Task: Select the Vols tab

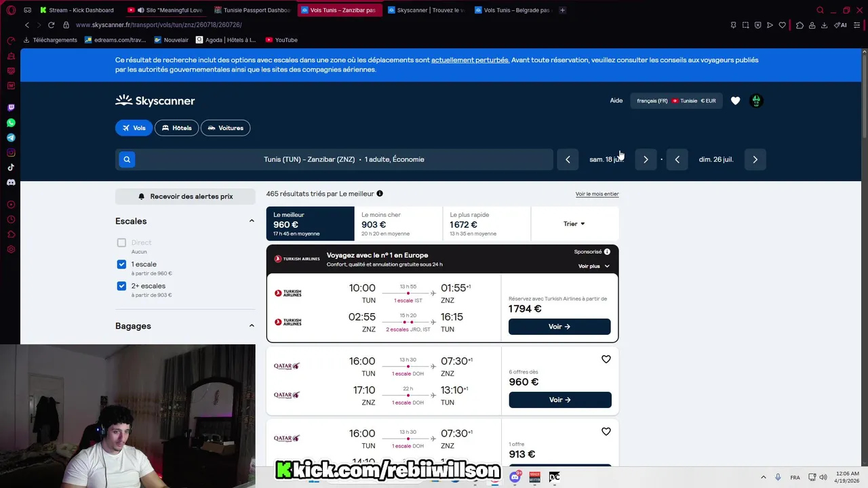Action: click(134, 127)
